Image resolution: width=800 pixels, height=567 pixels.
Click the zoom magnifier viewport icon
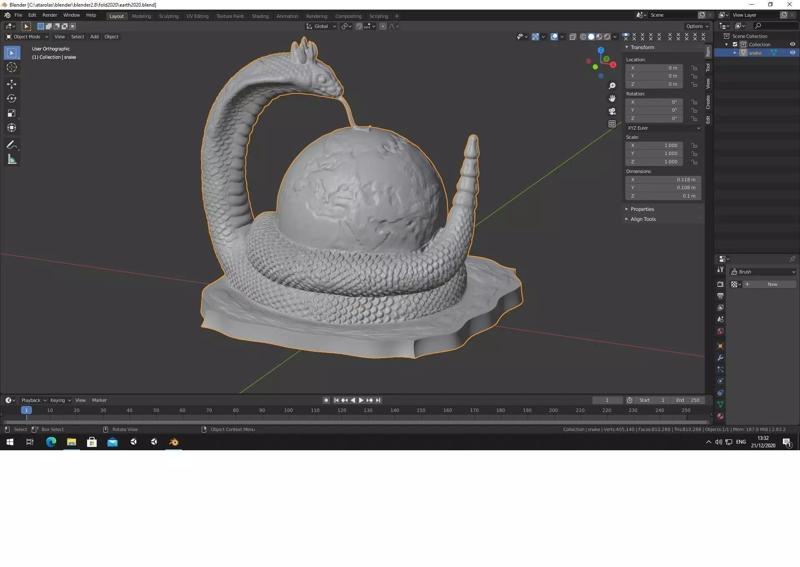(x=612, y=86)
